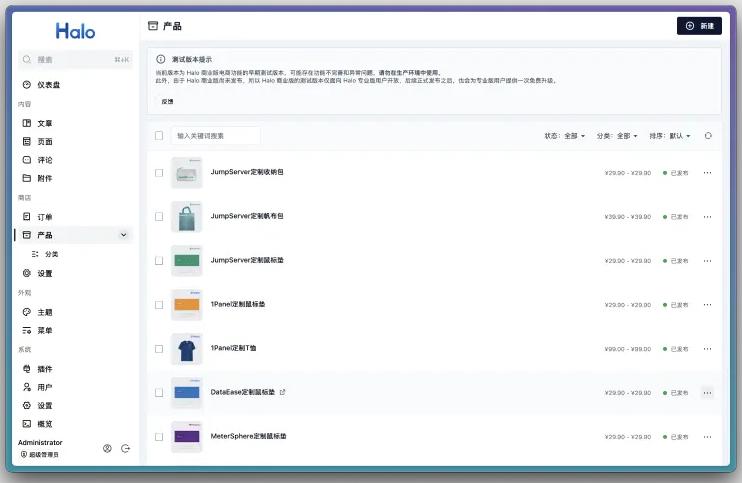The height and width of the screenshot is (483, 742).
Task: Focus the 输入关键词搜索 keyword field
Action: coord(215,136)
